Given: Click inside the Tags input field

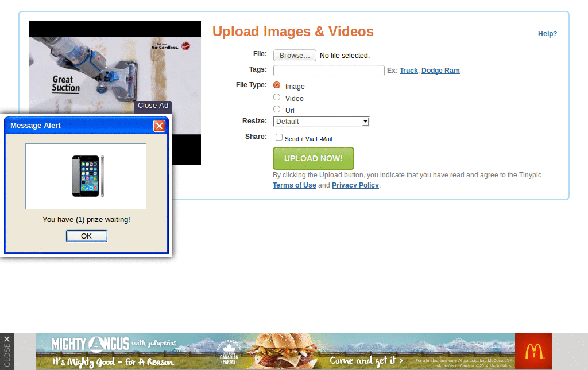Looking at the screenshot, I should pos(328,70).
